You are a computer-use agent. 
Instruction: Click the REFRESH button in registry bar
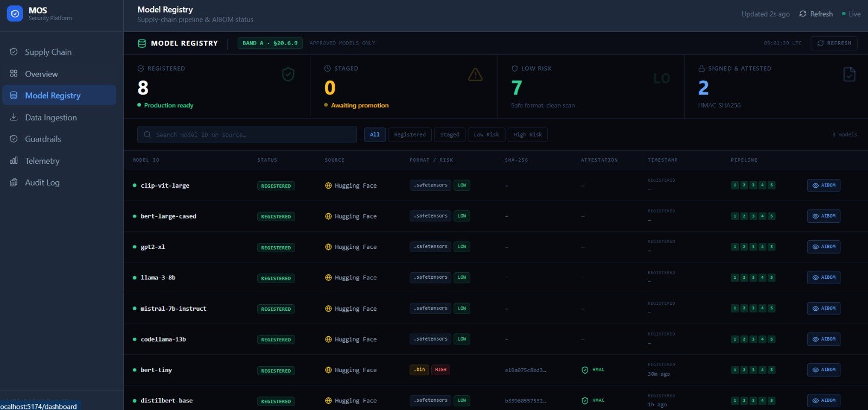click(x=834, y=43)
